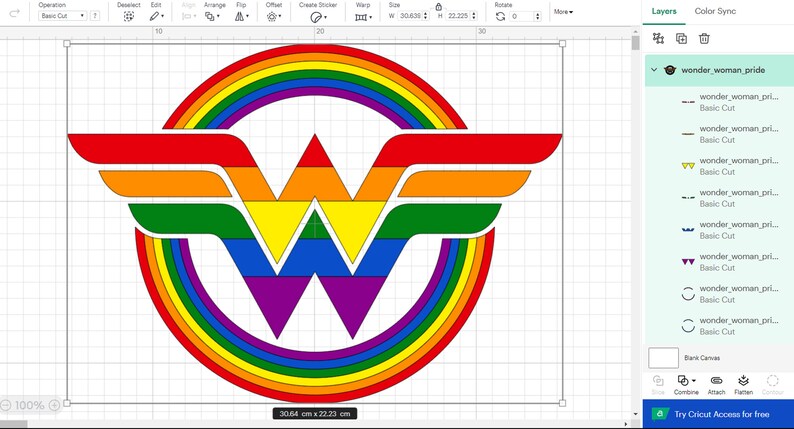This screenshot has width=794, height=429.
Task: Click the Slice button
Action: click(658, 384)
